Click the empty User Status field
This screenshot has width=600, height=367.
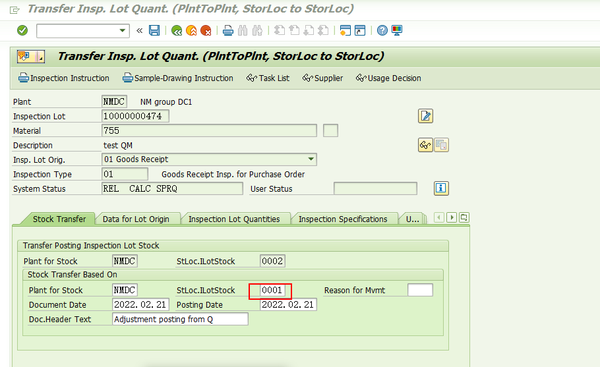pyautogui.click(x=375, y=189)
